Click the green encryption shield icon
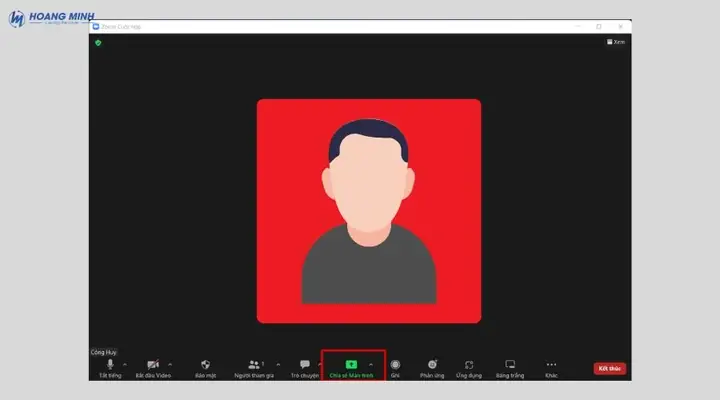The image size is (720, 400). 98,43
